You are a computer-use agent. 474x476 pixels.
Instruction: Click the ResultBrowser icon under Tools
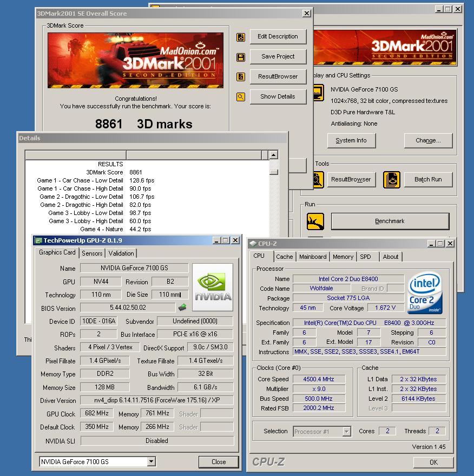point(318,180)
